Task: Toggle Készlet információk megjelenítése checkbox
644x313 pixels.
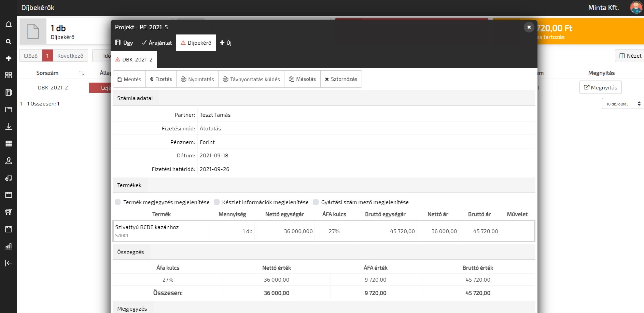Action: 216,202
